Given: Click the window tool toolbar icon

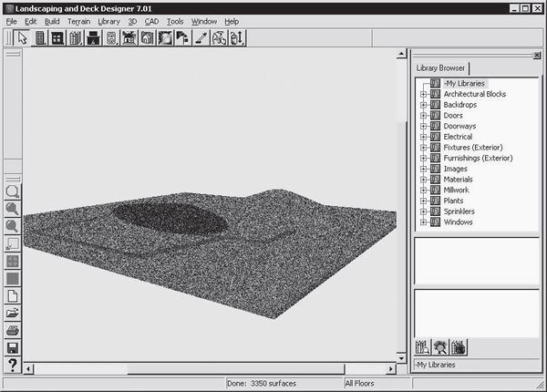Looking at the screenshot, I should tap(57, 38).
